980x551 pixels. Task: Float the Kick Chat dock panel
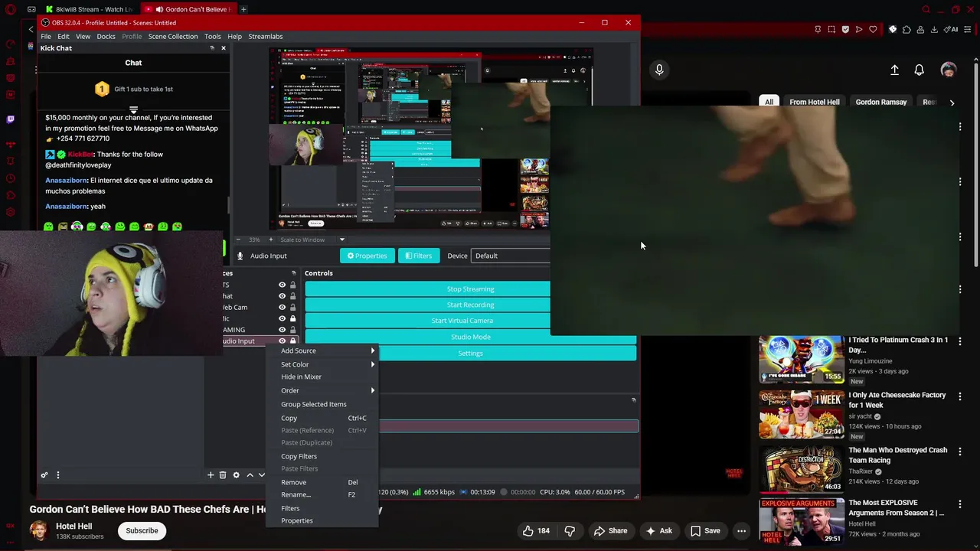coord(212,48)
